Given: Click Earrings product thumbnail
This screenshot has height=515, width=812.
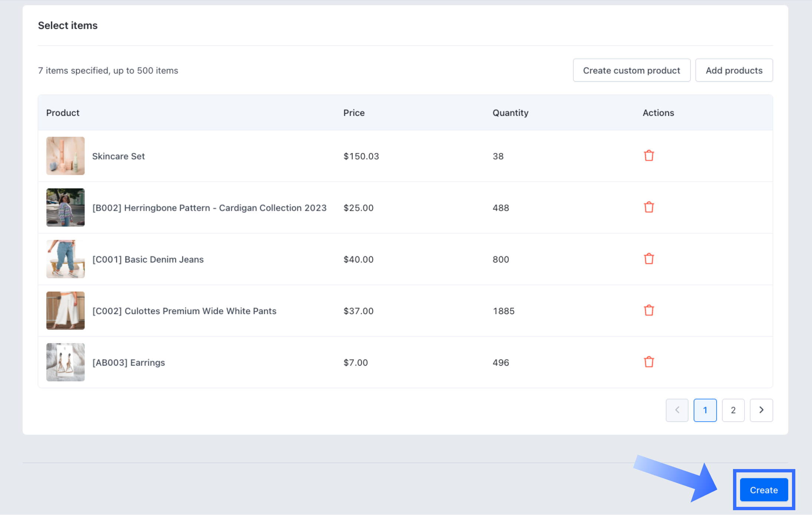Looking at the screenshot, I should click(x=65, y=362).
